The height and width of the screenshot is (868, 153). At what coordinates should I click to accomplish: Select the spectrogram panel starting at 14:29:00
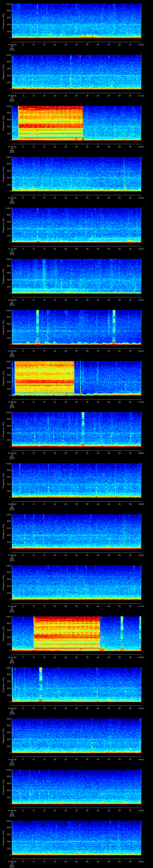[77, 21]
